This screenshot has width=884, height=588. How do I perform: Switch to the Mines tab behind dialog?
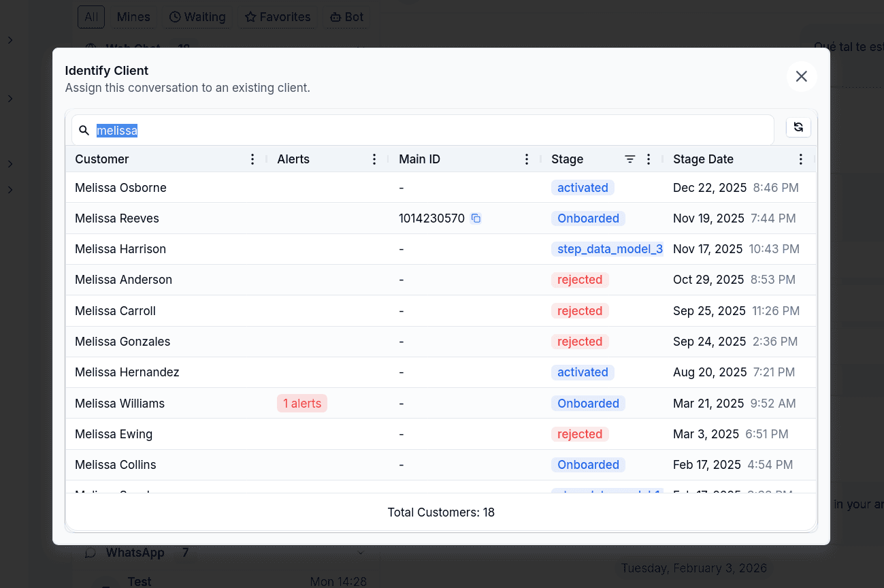(133, 17)
